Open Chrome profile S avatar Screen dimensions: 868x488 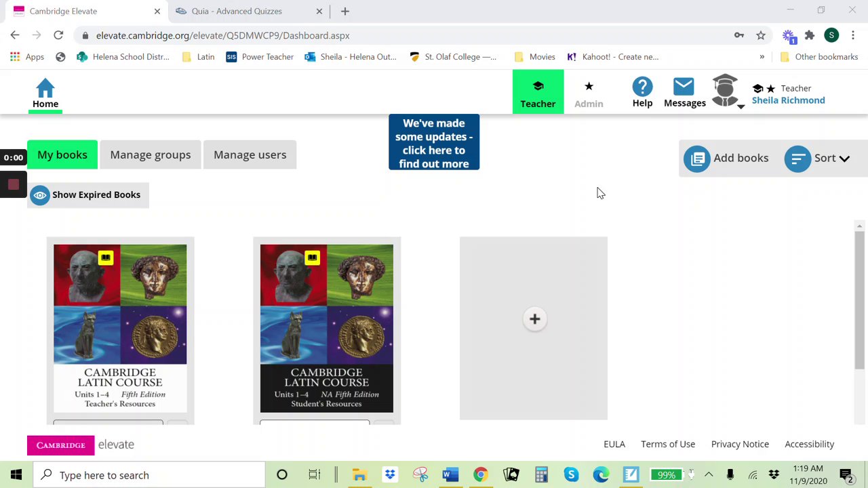831,35
